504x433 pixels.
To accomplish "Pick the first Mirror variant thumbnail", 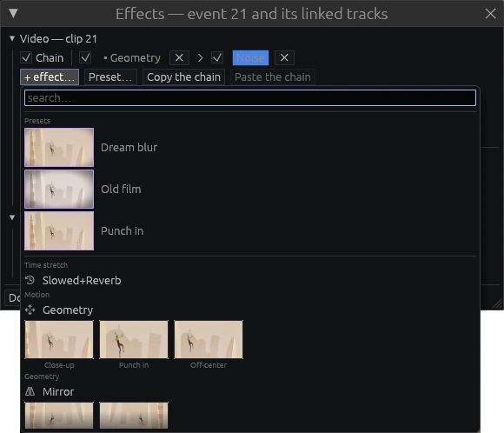I will click(x=59, y=416).
